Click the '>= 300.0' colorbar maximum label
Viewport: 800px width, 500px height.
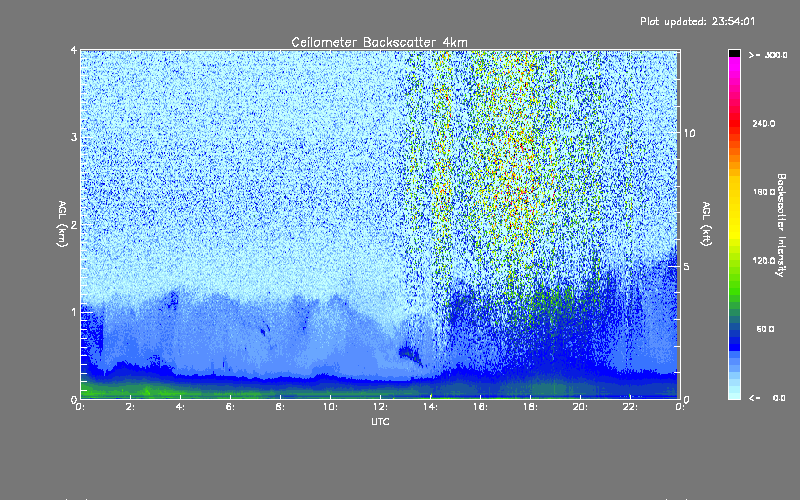(x=768, y=55)
